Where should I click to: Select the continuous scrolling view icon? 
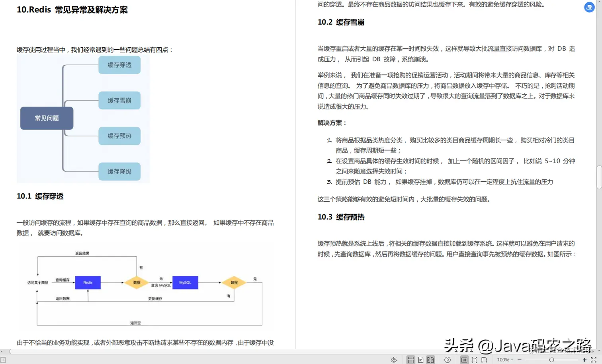pos(410,360)
